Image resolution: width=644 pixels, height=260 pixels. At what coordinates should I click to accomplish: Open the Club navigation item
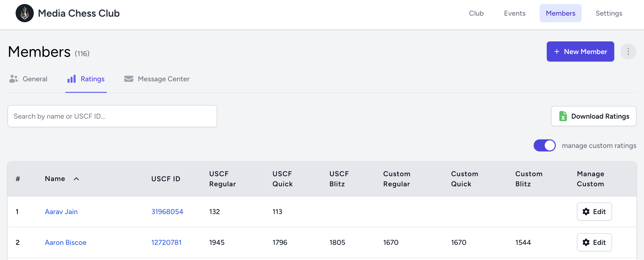click(x=476, y=13)
